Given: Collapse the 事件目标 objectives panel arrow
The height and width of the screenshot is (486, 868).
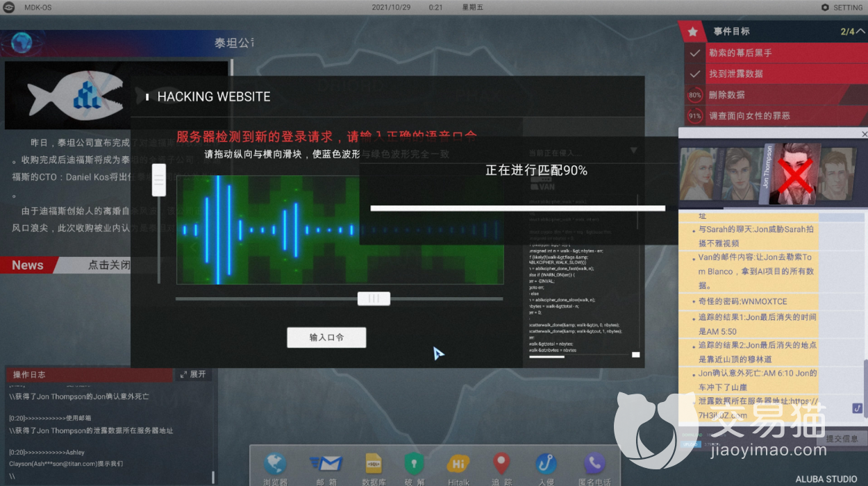Looking at the screenshot, I should click(x=861, y=31).
